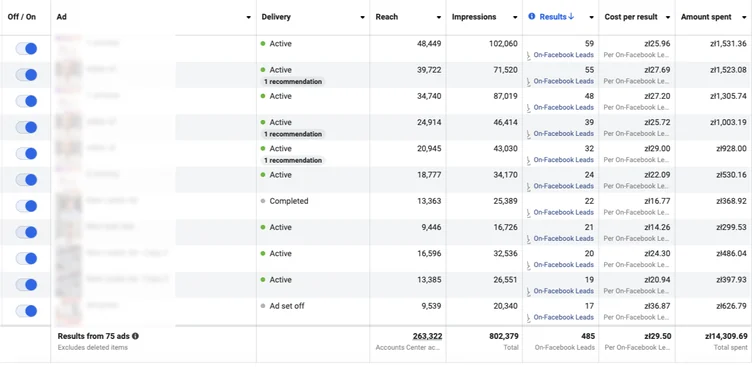Screen dimensions: 756x367
Task: Toggle off the ad with 24,914 reach
Action: point(26,127)
